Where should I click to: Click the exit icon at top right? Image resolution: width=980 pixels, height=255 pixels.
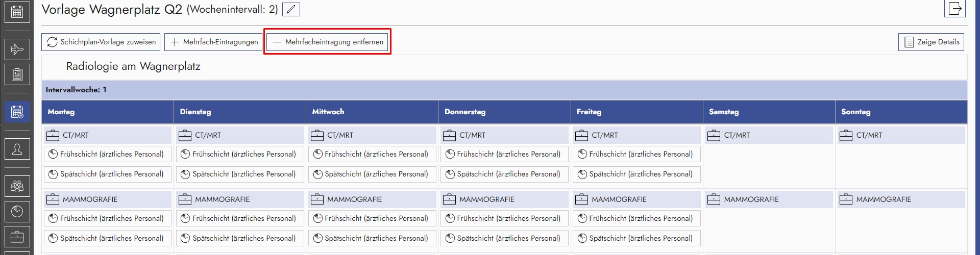tap(954, 9)
